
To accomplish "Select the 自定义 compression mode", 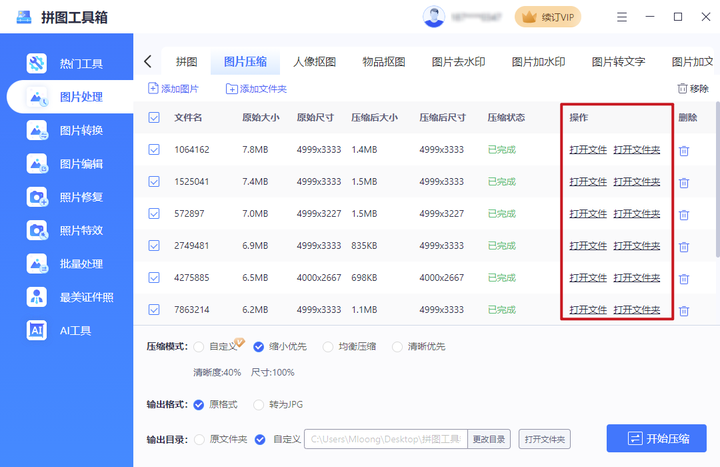I will pos(199,347).
